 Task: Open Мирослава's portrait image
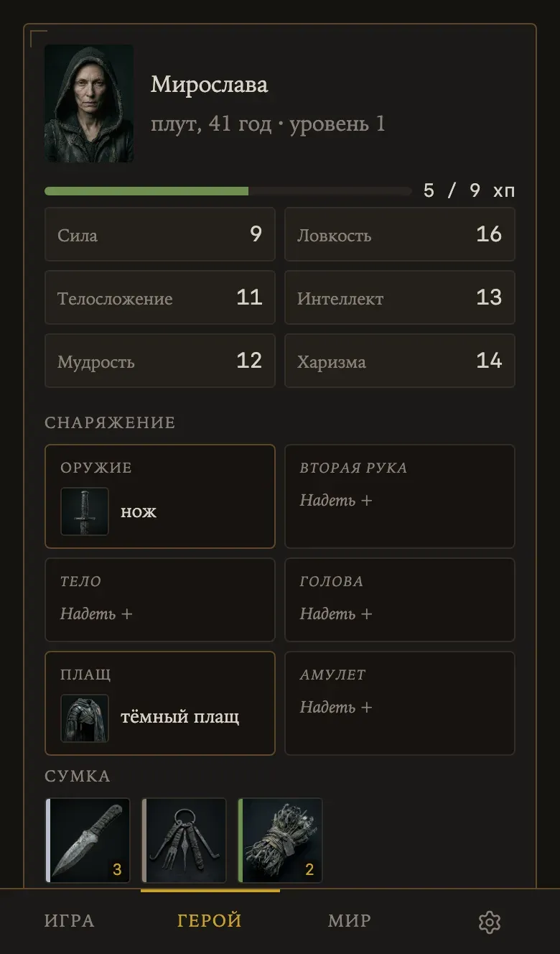click(89, 103)
